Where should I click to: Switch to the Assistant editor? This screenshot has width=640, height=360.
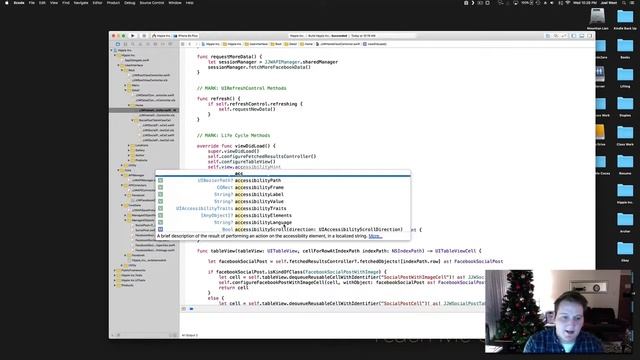[556, 36]
